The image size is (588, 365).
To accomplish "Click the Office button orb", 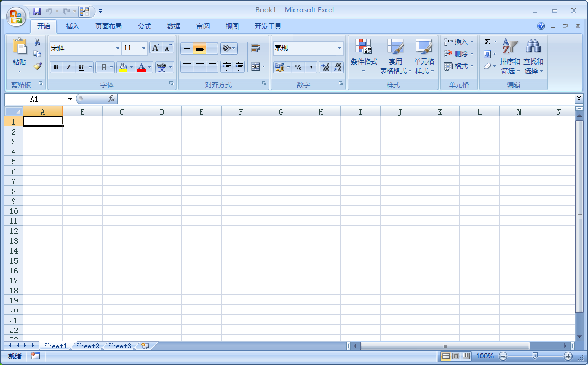I will 16,17.
